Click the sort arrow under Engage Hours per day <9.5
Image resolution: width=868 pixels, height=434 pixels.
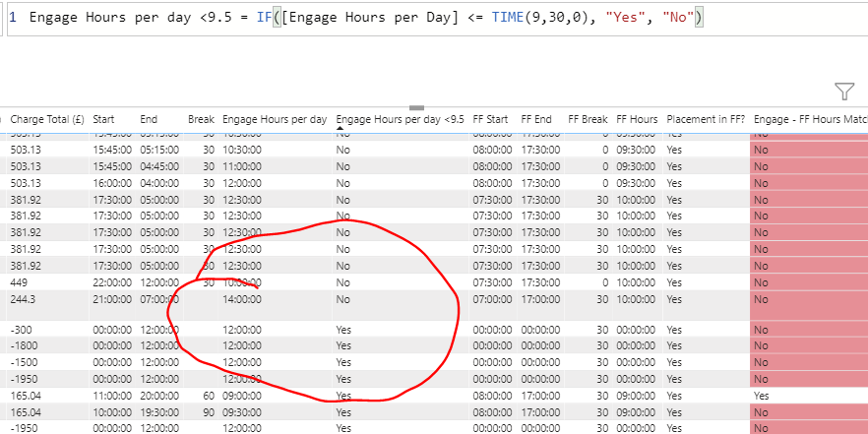tap(340, 128)
